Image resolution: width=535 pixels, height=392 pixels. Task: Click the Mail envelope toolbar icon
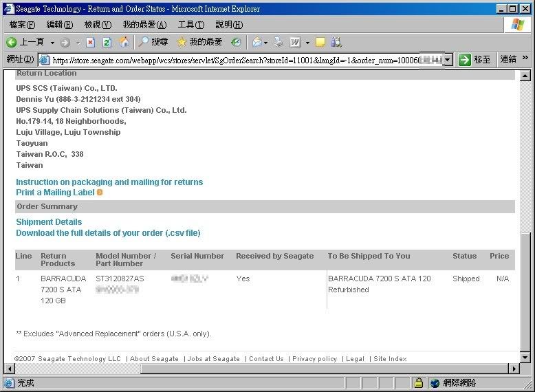click(x=257, y=43)
